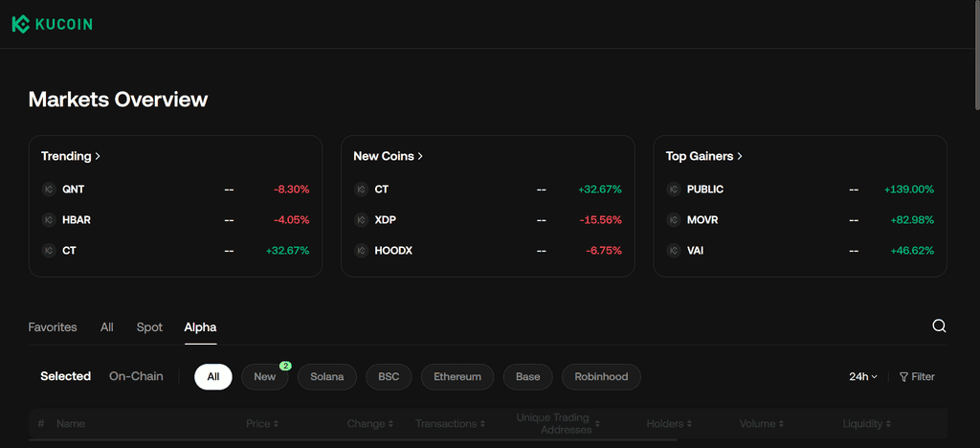The height and width of the screenshot is (448, 980).
Task: Expand the New Coins section
Action: pos(389,156)
